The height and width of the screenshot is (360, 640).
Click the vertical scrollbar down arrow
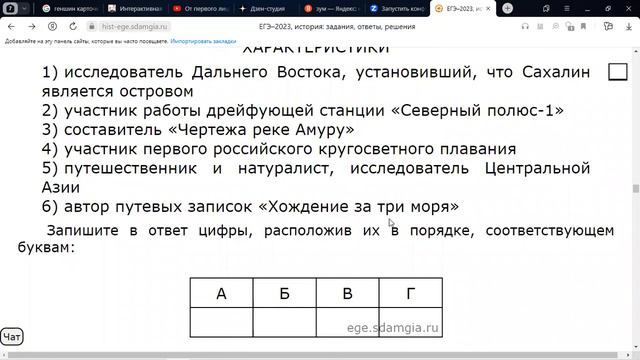pos(636,347)
